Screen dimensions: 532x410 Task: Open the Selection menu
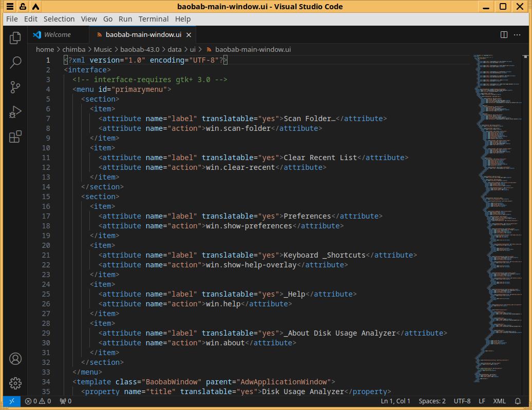pyautogui.click(x=59, y=19)
